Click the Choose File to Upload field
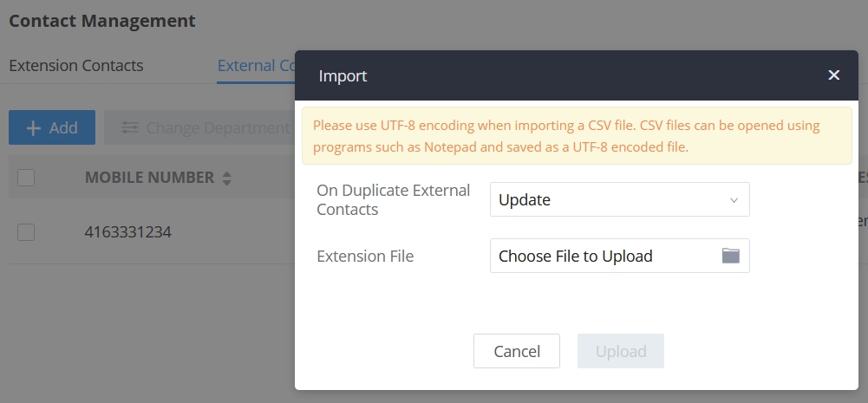 tap(607, 256)
